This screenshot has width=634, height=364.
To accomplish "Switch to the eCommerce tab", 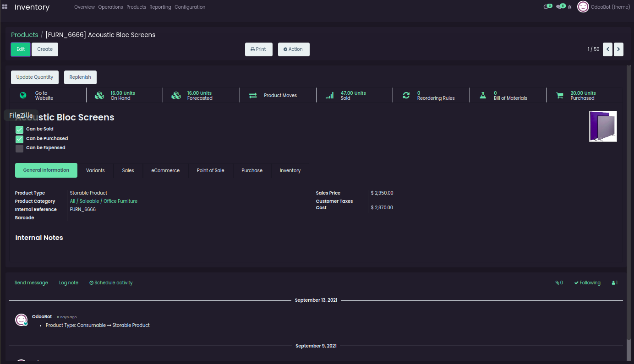I will coord(165,170).
